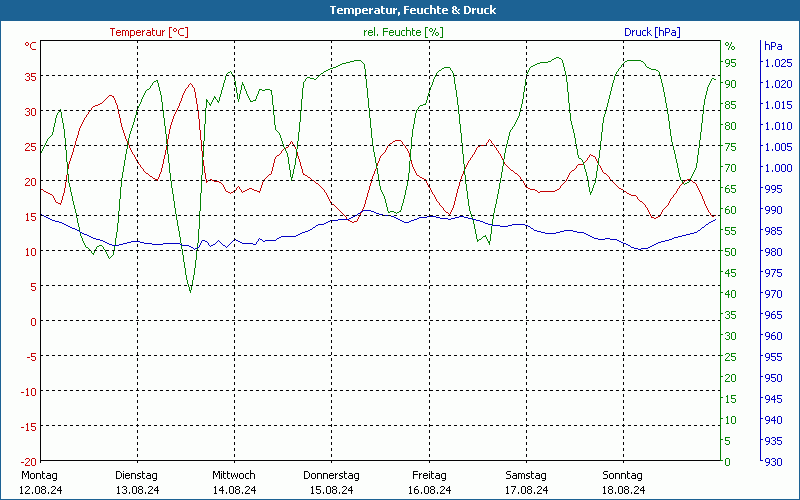Click the "Sonntag" day label

pyautogui.click(x=622, y=475)
